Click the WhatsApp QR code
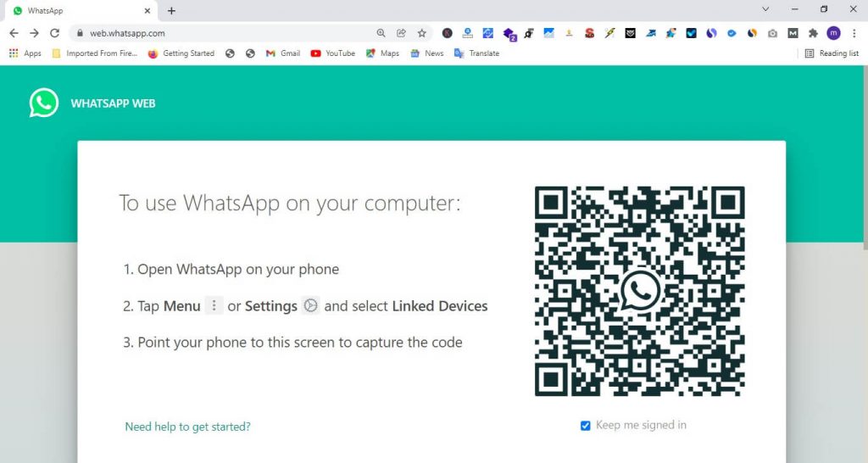The width and height of the screenshot is (868, 463). (639, 291)
